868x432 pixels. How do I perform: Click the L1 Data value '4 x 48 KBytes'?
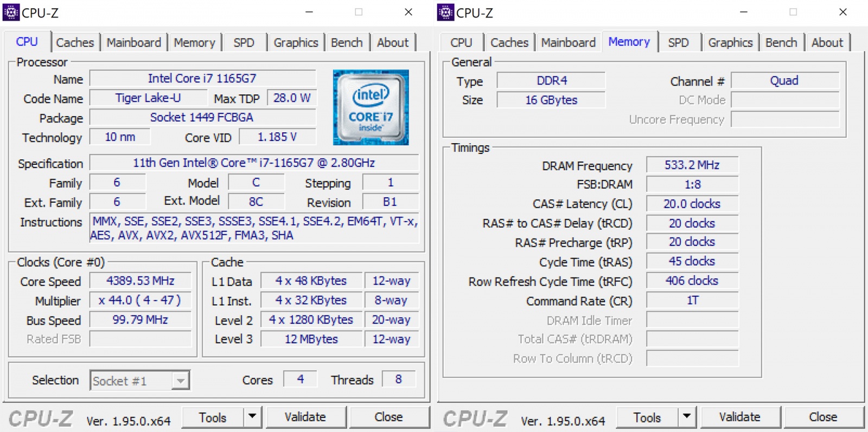(311, 281)
